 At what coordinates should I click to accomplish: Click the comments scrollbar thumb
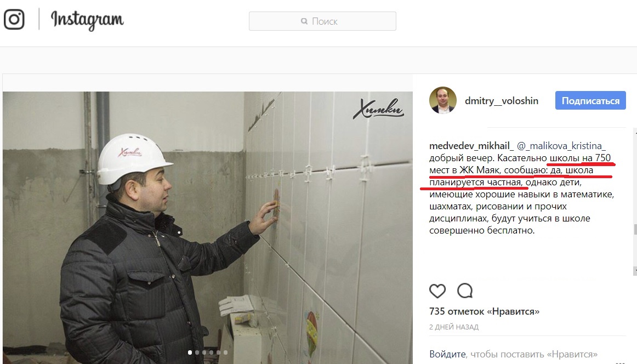pos(635,230)
